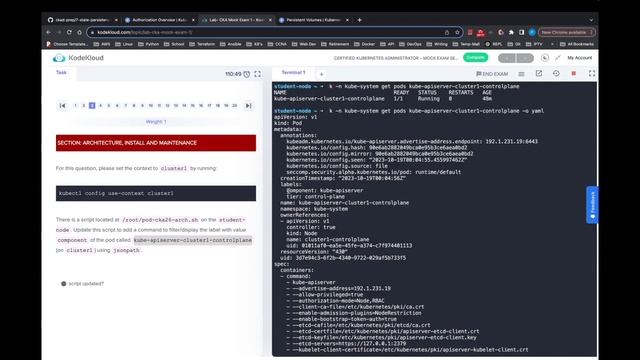
Task: Go back with Chrome's back arrow
Action: click(x=49, y=32)
